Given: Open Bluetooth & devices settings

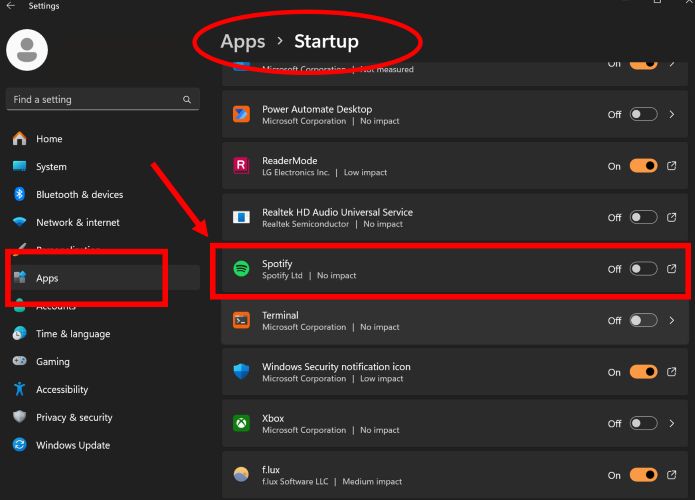Looking at the screenshot, I should tap(79, 195).
